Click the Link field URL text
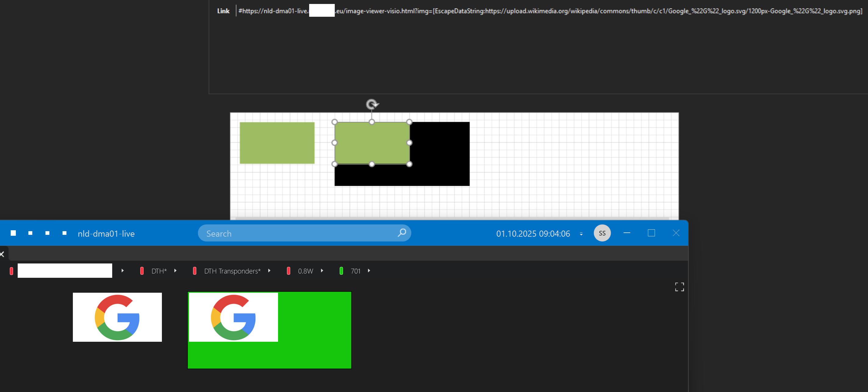 pos(549,11)
